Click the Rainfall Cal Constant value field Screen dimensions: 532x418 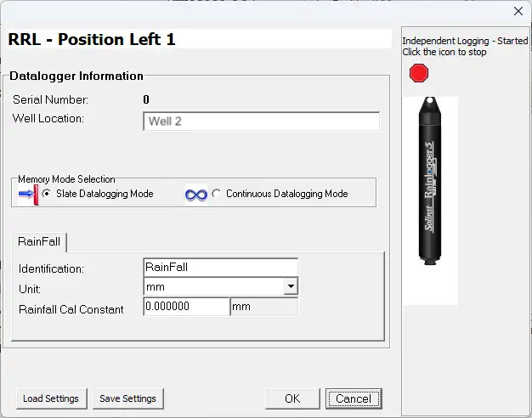pyautogui.click(x=186, y=307)
